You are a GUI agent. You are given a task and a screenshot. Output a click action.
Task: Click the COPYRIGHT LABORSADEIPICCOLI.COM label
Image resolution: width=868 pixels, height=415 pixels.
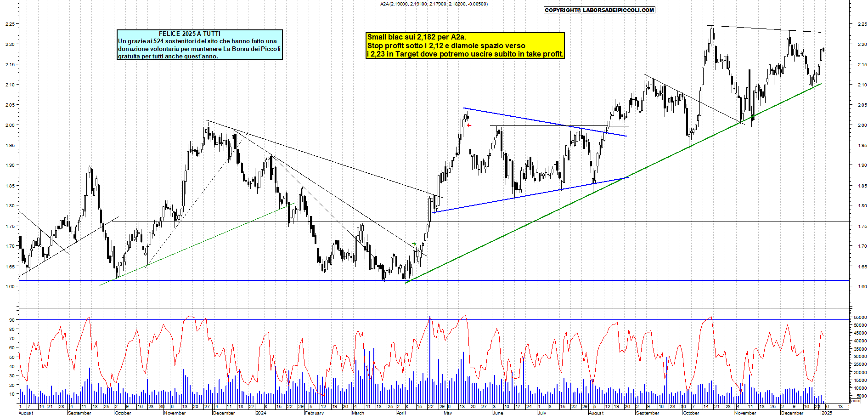coord(599,10)
